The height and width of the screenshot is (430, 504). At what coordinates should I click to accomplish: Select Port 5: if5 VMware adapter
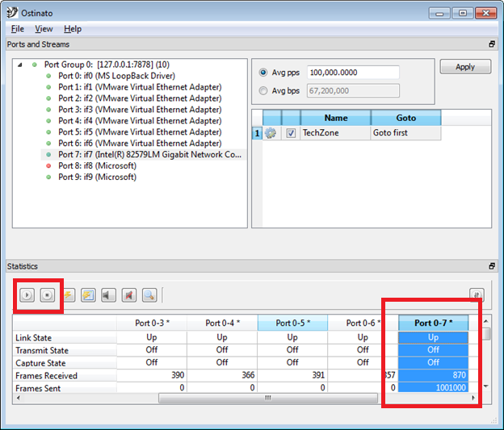pyautogui.click(x=140, y=132)
